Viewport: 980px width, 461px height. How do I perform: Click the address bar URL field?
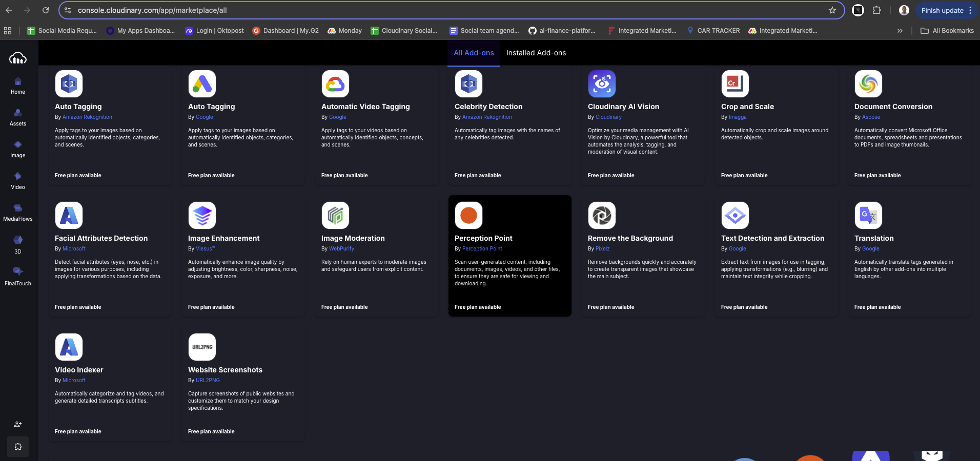pyautogui.click(x=451, y=10)
